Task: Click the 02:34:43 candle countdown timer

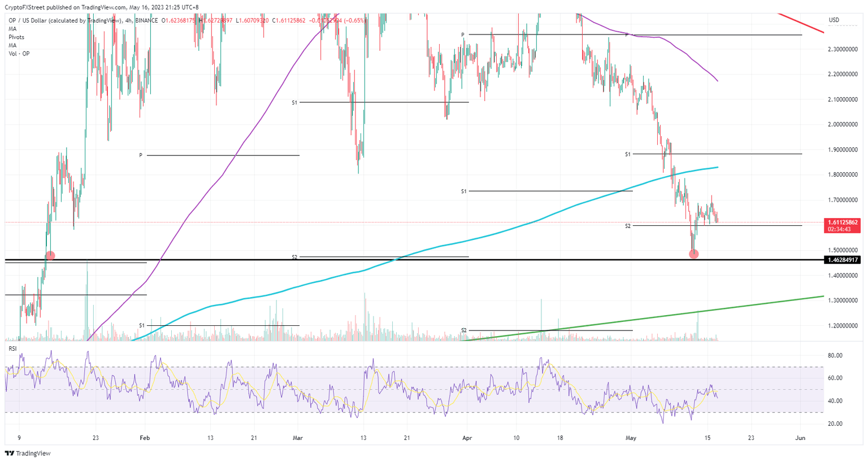Action: click(x=841, y=230)
